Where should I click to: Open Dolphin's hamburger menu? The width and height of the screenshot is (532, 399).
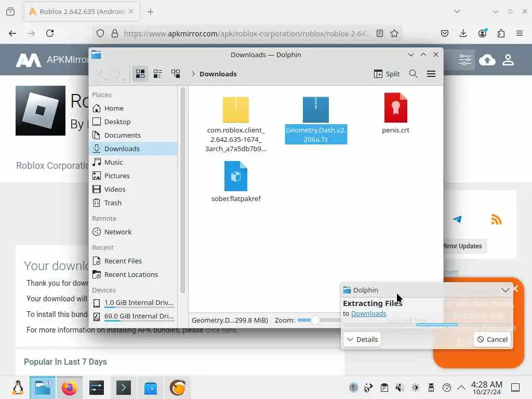(431, 74)
